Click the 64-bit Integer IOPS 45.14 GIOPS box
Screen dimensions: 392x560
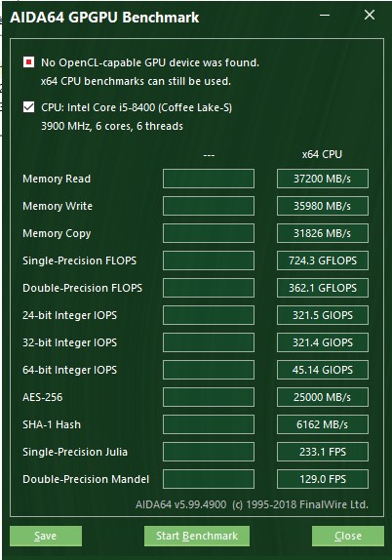pyautogui.click(x=323, y=370)
